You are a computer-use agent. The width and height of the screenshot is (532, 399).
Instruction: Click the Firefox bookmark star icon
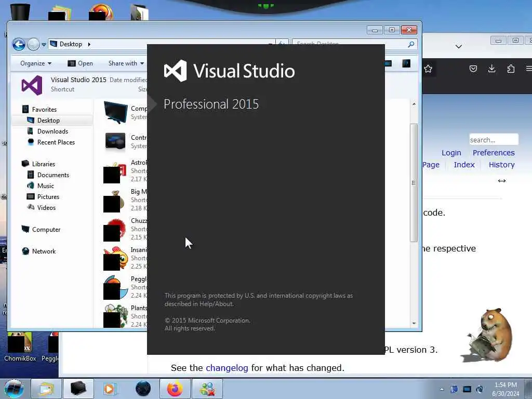(x=428, y=69)
